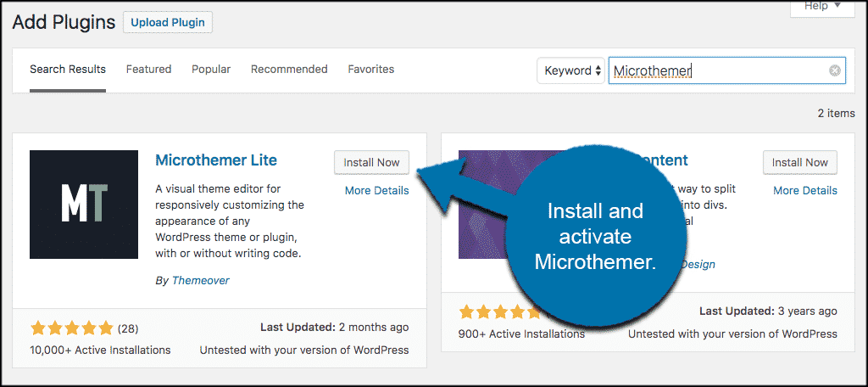Open the Microthemer Lite title link
Viewport: 868px width, 387px height.
click(216, 160)
